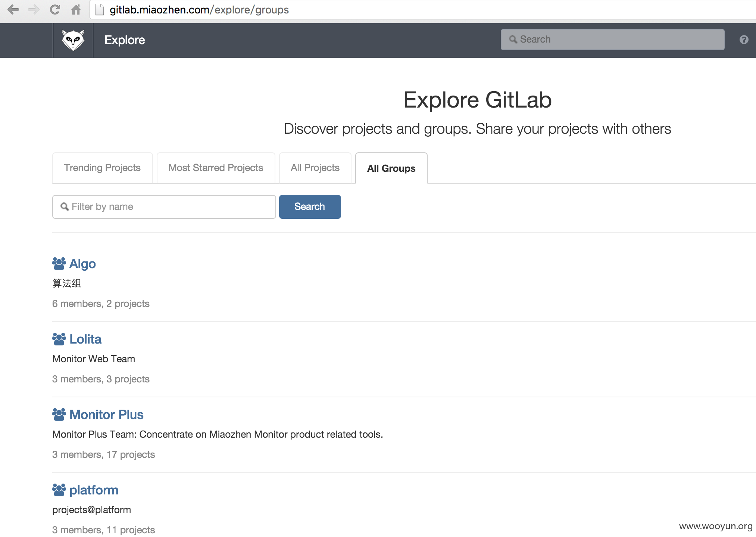Click '3 members, 11 projects' text
This screenshot has height=537, width=756.
103,530
